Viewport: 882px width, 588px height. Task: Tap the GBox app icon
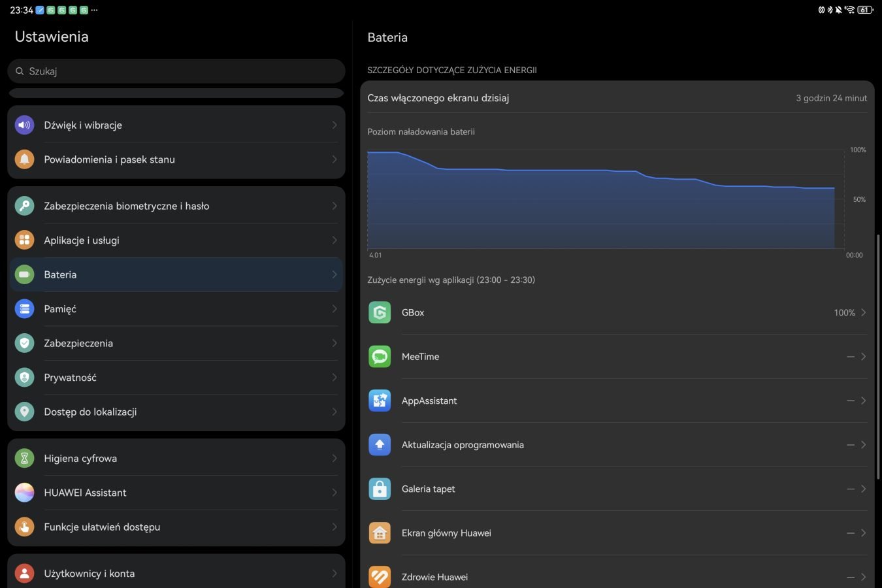[380, 313]
